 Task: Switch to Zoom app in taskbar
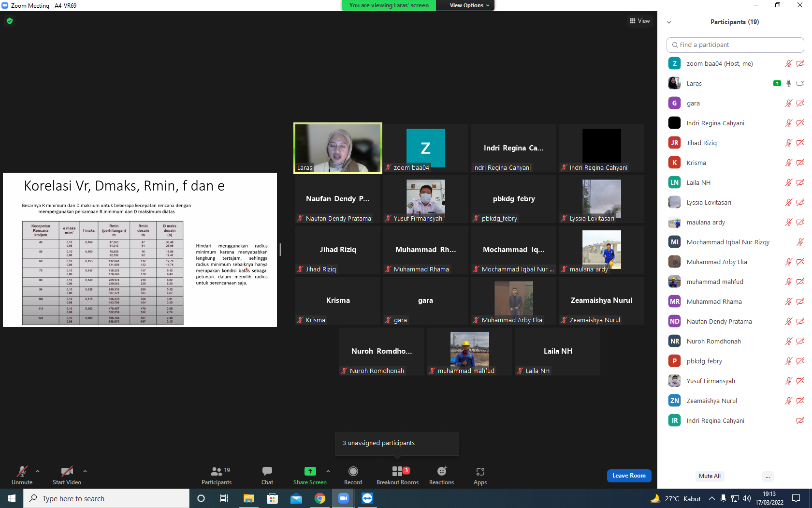click(343, 498)
